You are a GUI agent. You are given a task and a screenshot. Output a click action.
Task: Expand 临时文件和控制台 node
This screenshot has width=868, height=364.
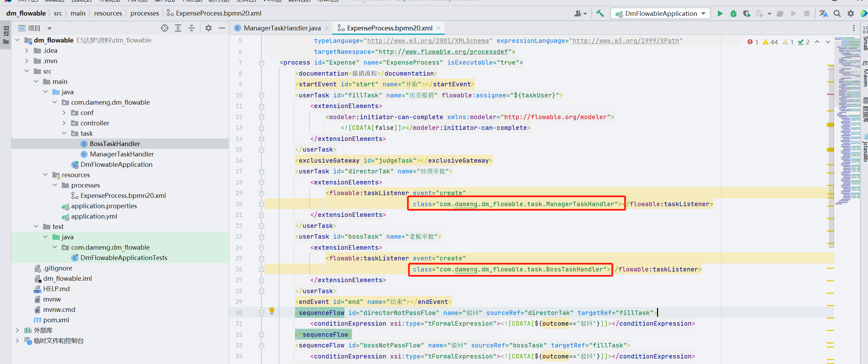[17, 341]
